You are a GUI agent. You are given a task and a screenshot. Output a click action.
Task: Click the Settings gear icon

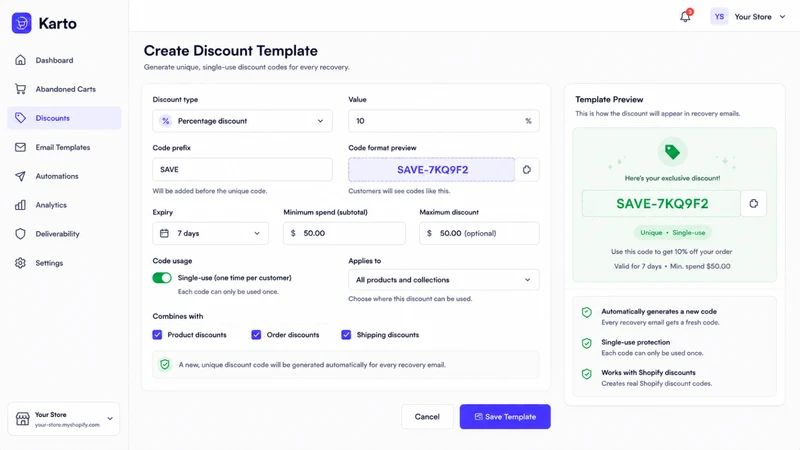20,263
